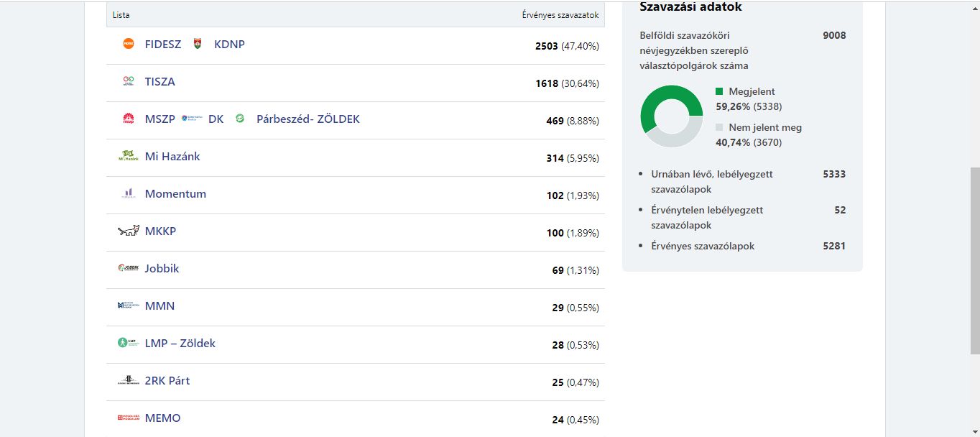Open the TISZA party list link
This screenshot has height=437, width=980.
tap(160, 81)
